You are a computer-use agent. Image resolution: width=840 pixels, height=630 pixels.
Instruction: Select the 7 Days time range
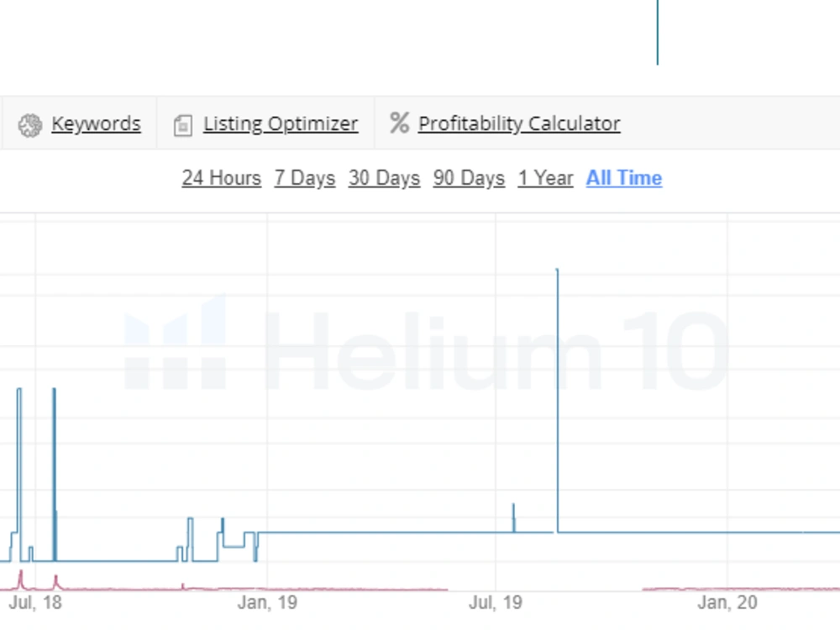(305, 178)
